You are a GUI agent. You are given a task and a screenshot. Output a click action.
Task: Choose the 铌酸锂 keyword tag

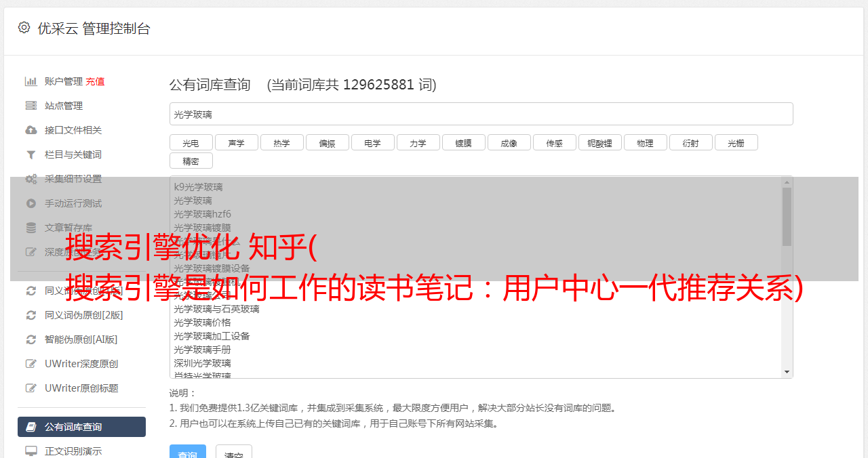click(x=599, y=142)
